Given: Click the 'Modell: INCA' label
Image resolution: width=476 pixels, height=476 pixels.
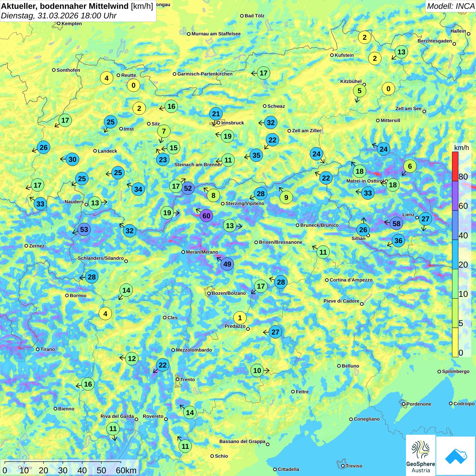Looking at the screenshot, I should coord(451,6).
